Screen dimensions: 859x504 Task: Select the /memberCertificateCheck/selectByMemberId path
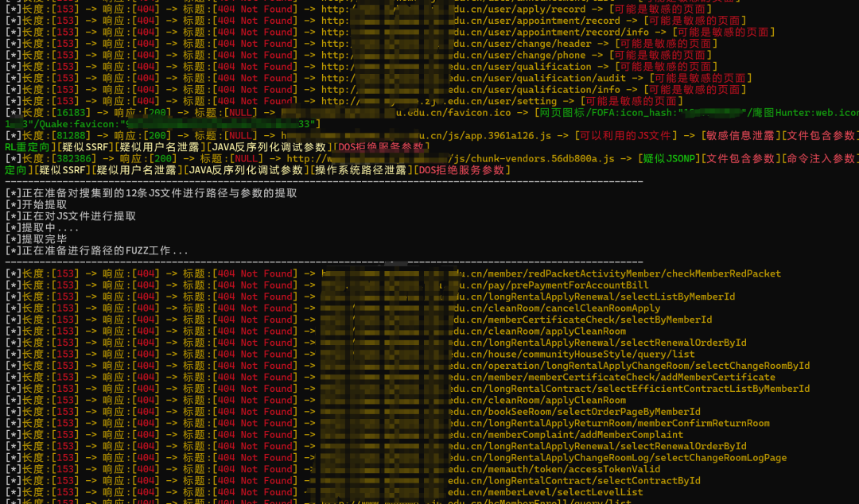(x=597, y=320)
